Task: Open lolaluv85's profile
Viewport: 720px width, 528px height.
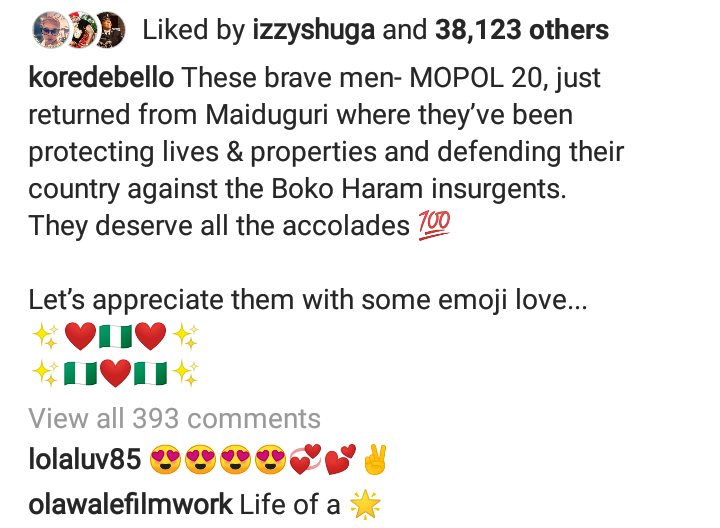Action: 84,462
